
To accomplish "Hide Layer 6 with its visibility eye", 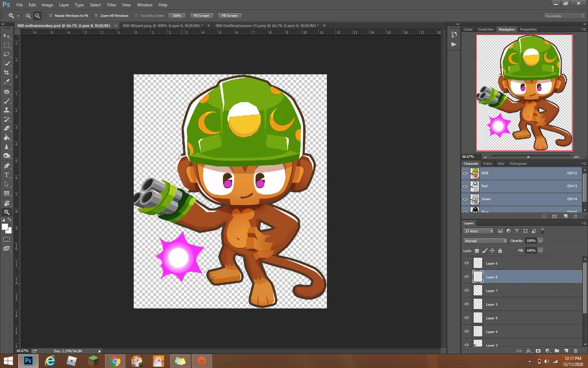I will point(466,263).
